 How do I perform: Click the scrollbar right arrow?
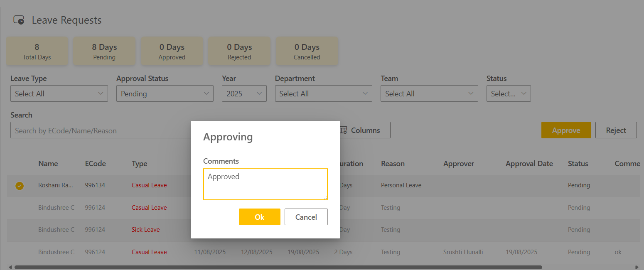(637, 267)
